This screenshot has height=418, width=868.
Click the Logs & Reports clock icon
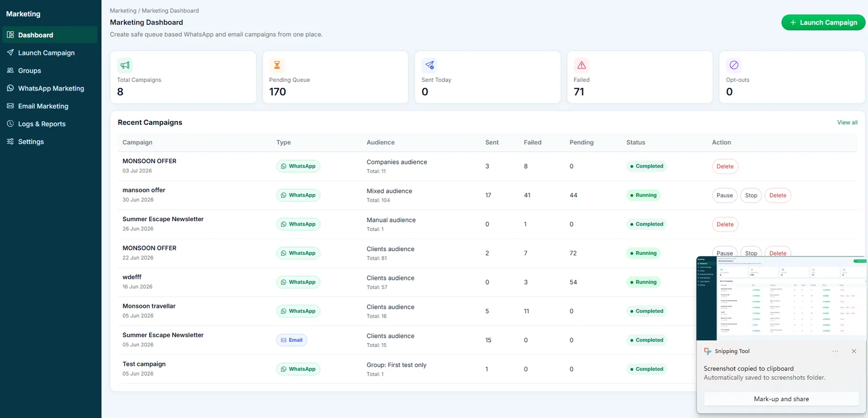pos(10,124)
